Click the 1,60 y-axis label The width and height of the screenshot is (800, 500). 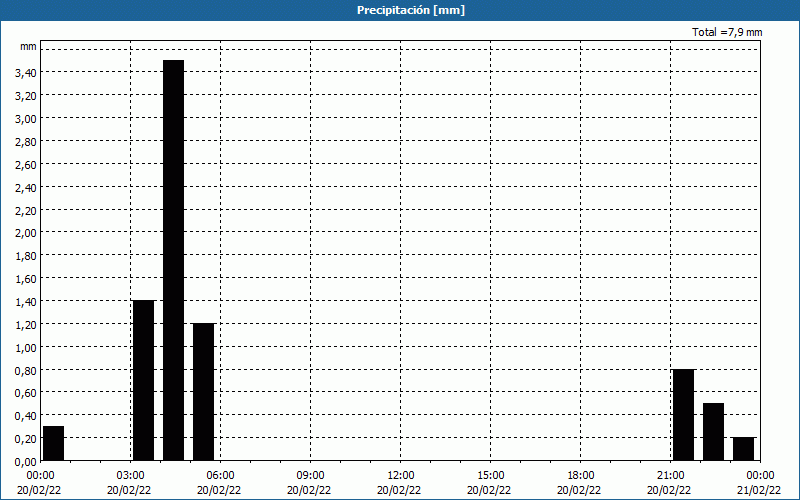pos(26,279)
